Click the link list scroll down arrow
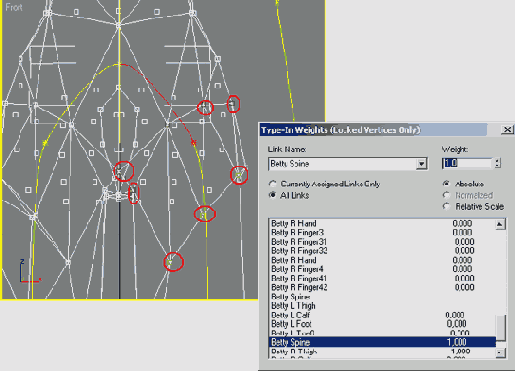This screenshot has height=371, width=515. (x=500, y=353)
